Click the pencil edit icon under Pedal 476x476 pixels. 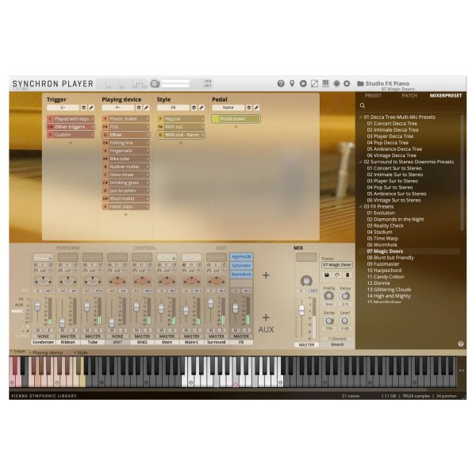256,107
